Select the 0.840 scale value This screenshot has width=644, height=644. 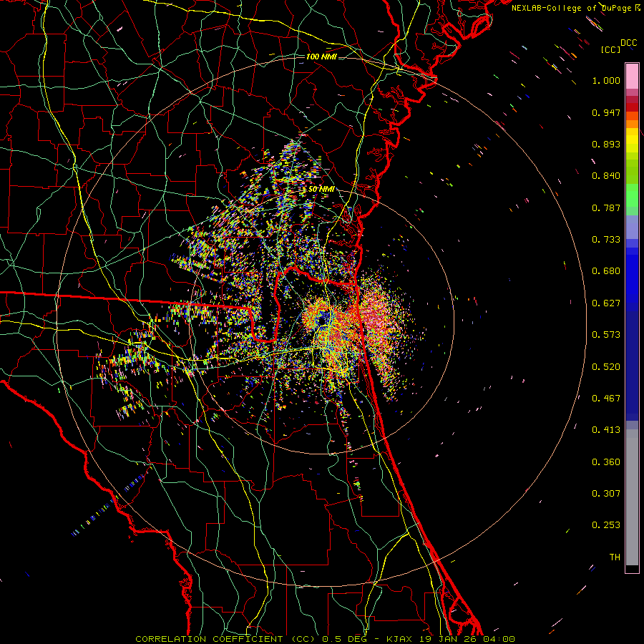click(x=606, y=176)
